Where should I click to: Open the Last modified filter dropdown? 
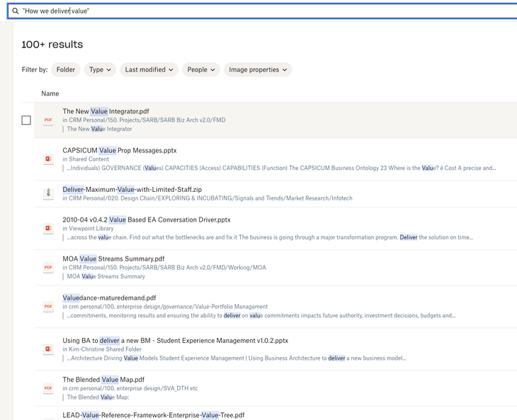149,69
